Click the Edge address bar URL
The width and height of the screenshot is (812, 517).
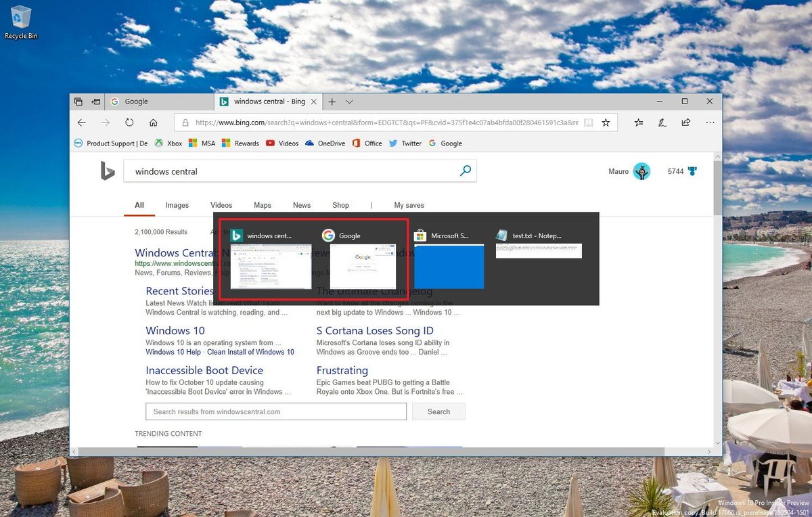(386, 122)
